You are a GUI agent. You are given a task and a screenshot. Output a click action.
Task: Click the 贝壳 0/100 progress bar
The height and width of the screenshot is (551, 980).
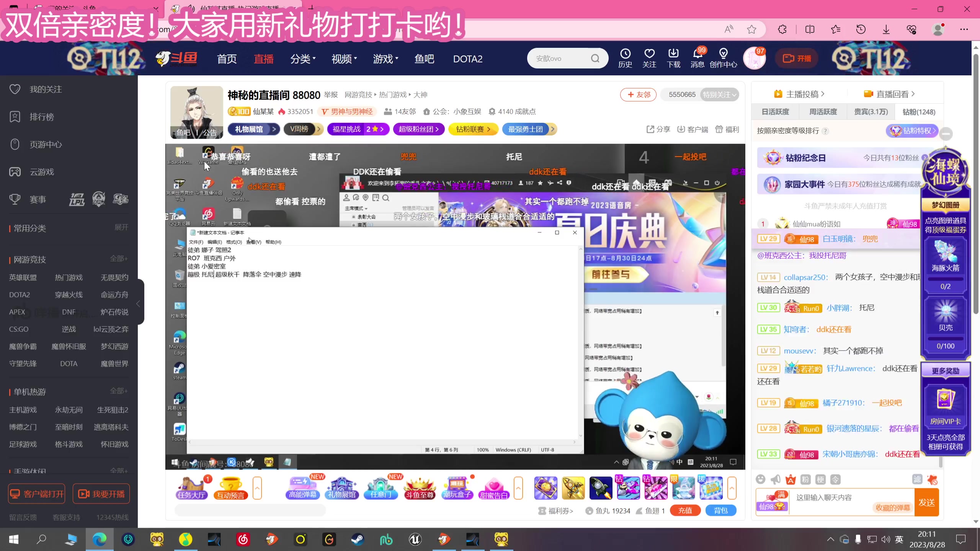pos(946,338)
